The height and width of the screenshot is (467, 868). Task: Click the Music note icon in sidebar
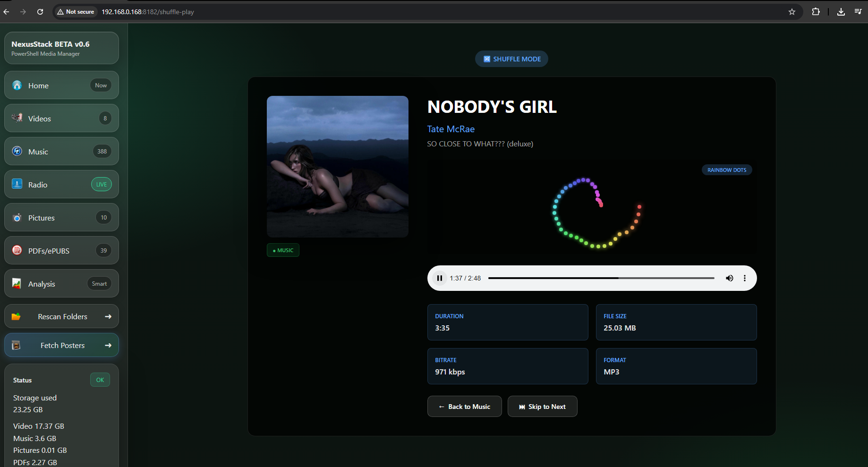tap(17, 151)
